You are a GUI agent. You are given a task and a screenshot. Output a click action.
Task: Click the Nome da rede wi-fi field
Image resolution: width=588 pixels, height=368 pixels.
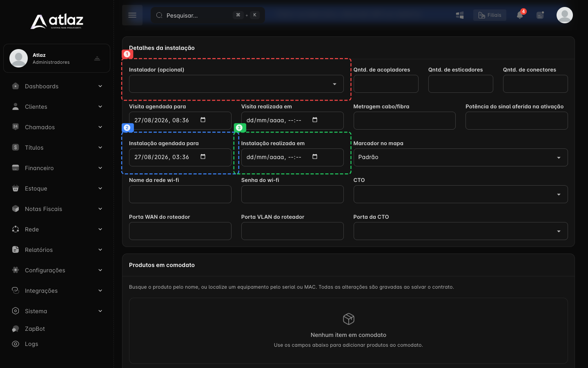[x=180, y=194]
